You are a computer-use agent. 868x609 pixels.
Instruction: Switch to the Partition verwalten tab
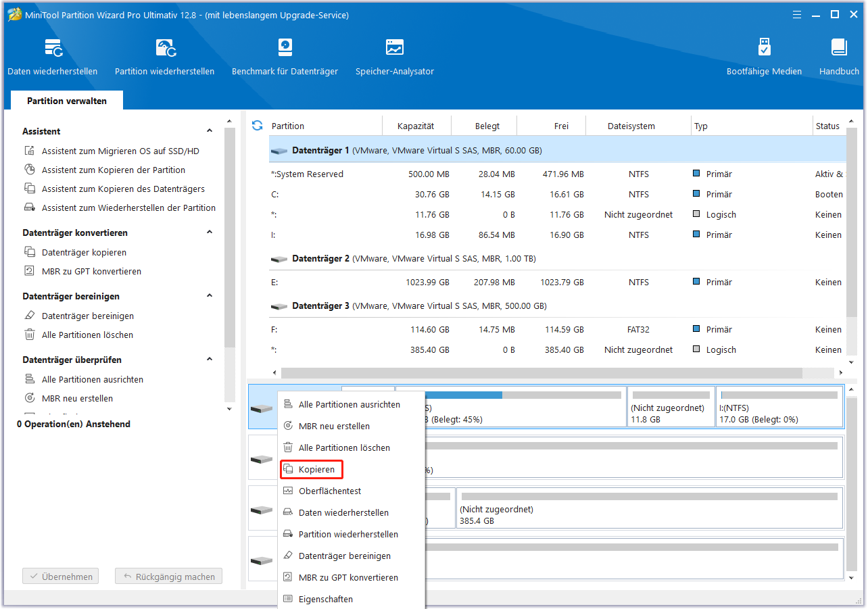tap(67, 101)
